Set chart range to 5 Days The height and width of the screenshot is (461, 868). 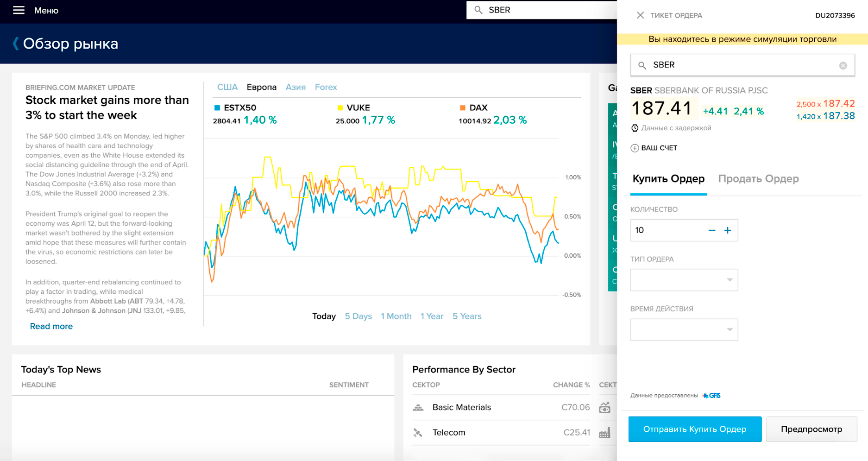tap(358, 316)
